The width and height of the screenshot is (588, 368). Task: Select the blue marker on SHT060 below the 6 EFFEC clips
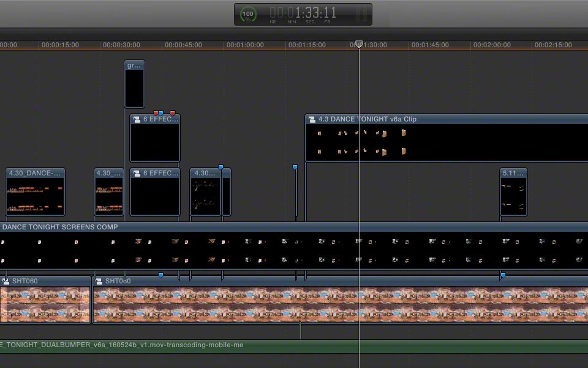161,275
